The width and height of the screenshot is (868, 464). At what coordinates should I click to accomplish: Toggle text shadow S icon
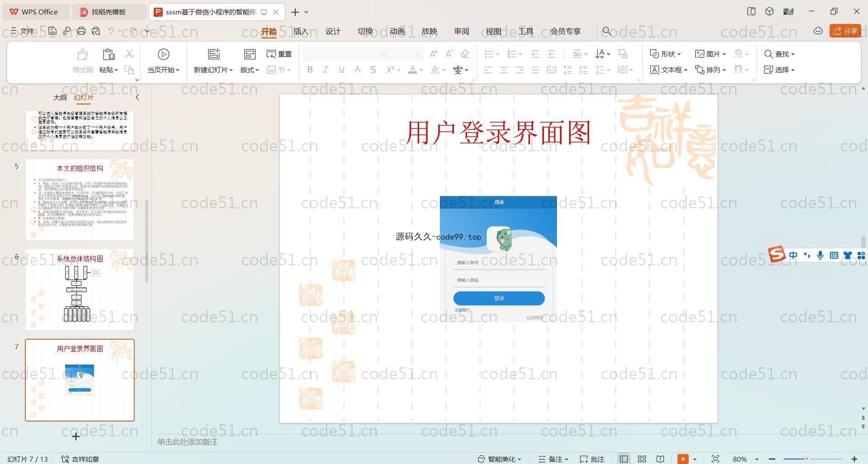(x=373, y=70)
